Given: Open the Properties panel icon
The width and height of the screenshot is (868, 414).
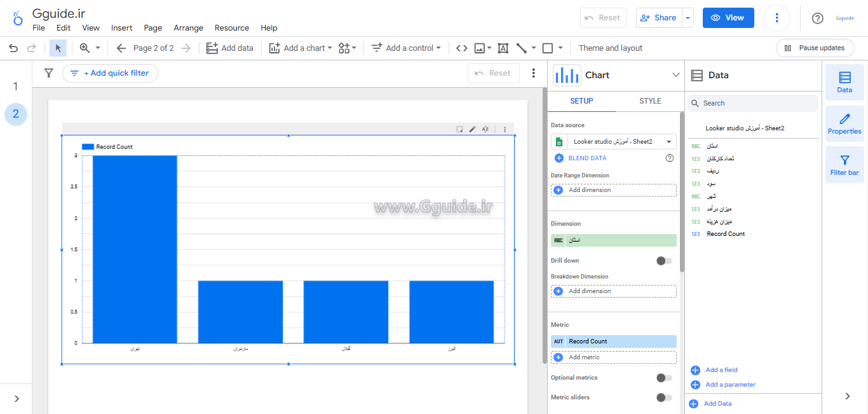Looking at the screenshot, I should pos(844,124).
